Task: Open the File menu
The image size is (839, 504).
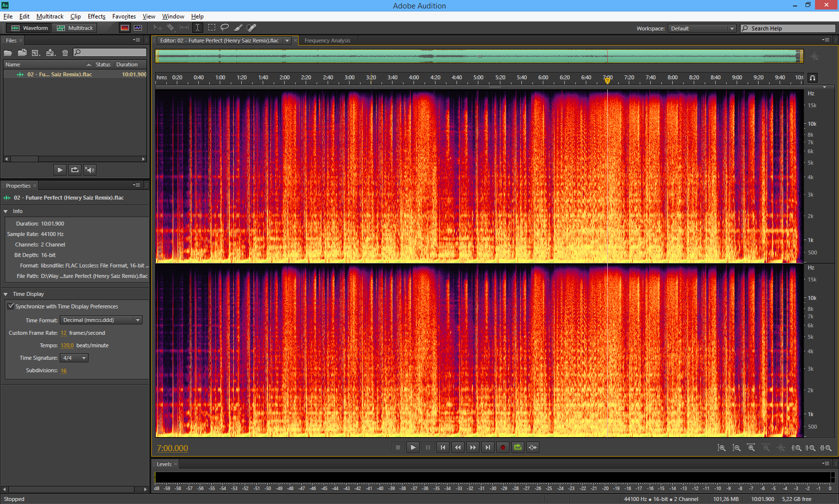Action: coord(8,16)
